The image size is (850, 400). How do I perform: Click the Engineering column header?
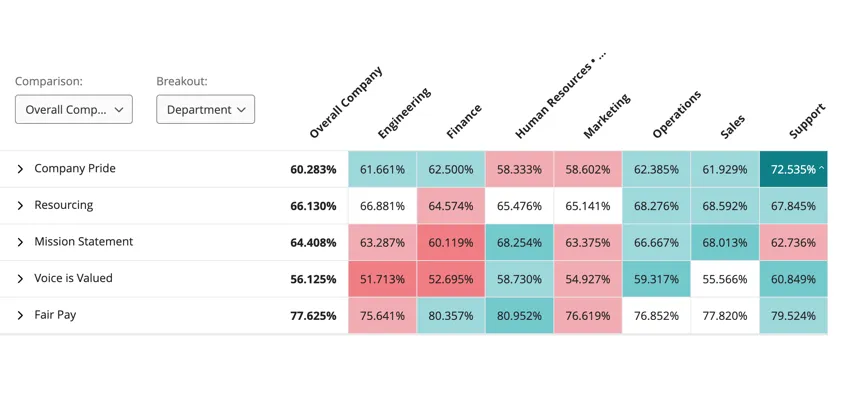click(404, 112)
